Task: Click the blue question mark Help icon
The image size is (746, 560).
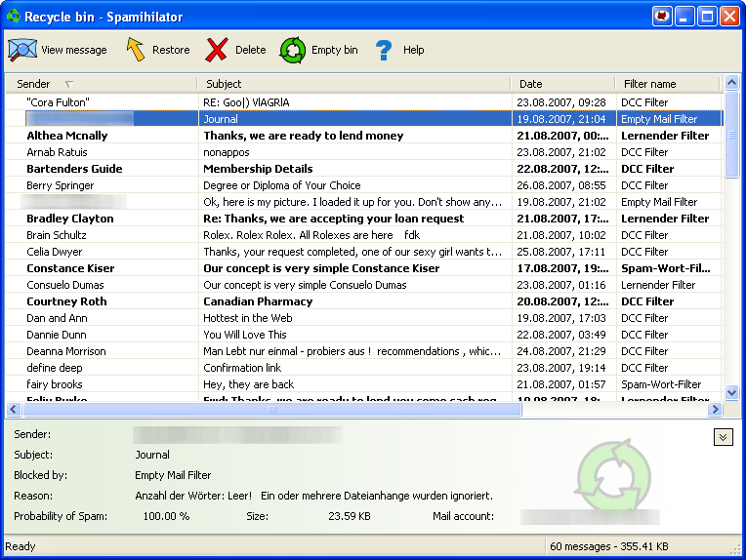Action: point(384,50)
